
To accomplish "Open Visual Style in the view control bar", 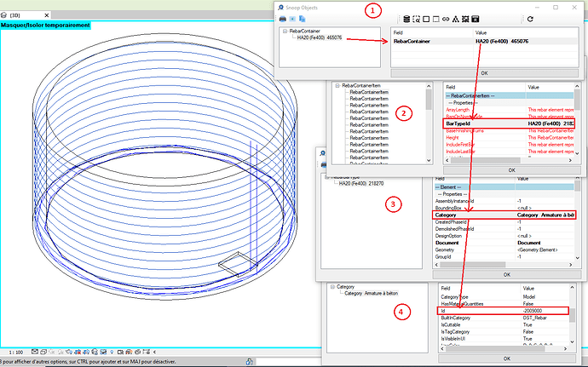I will click(x=43, y=352).
